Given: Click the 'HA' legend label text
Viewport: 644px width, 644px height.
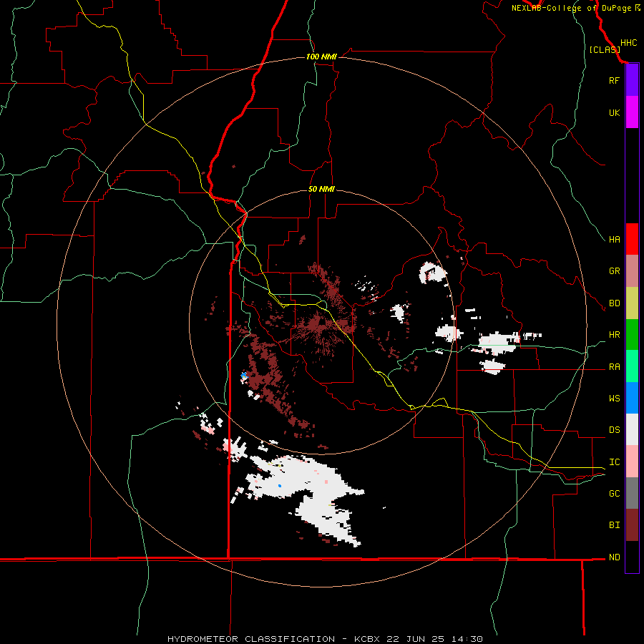Looking at the screenshot, I should click(614, 240).
